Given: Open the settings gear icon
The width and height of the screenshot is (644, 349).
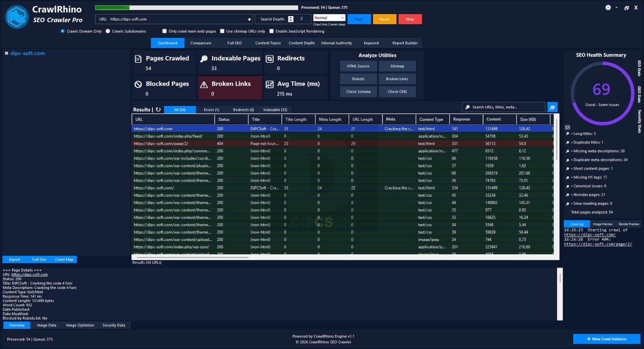Looking at the screenshot, I should [x=608, y=7].
